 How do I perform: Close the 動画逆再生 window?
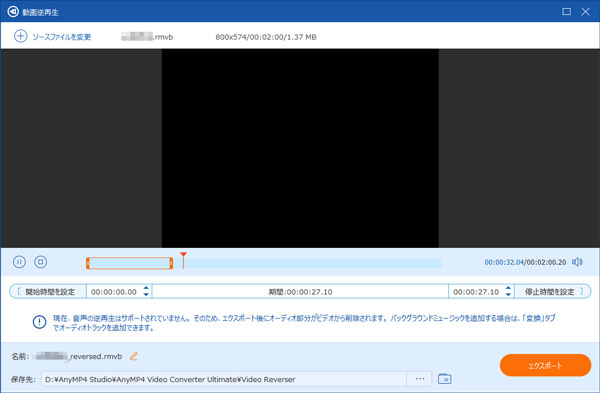pyautogui.click(x=585, y=12)
